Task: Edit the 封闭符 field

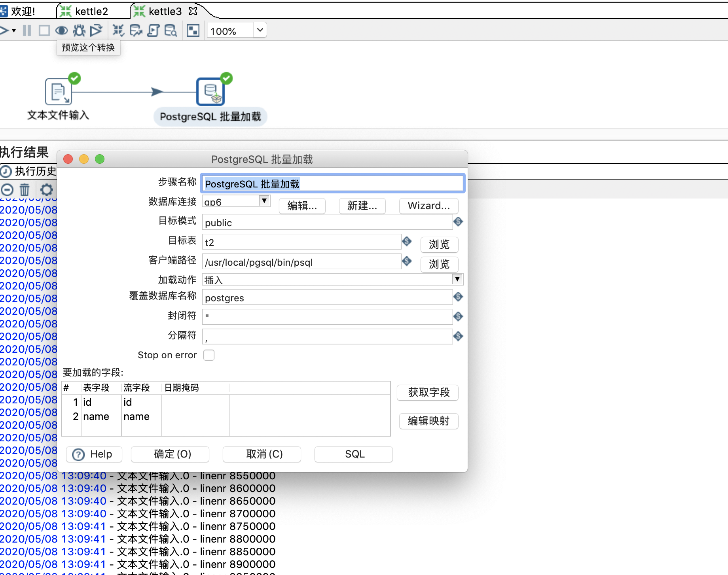Action: point(327,317)
